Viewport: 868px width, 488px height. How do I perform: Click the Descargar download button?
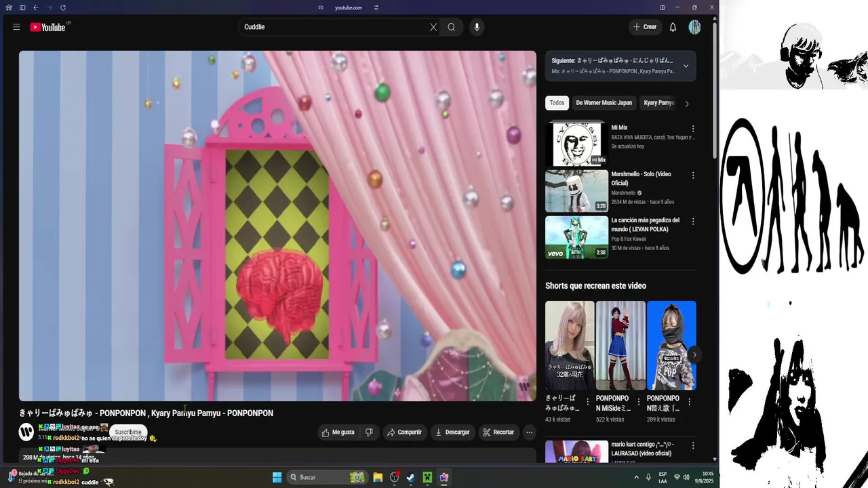click(452, 432)
